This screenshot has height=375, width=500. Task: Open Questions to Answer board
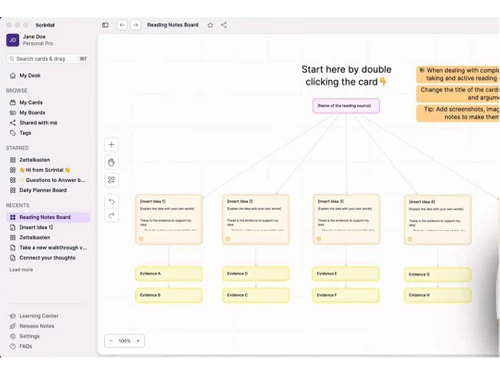tap(53, 180)
